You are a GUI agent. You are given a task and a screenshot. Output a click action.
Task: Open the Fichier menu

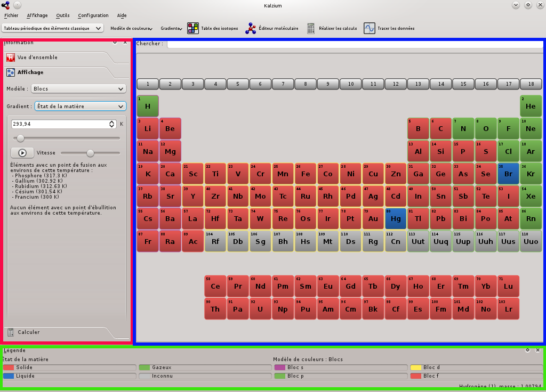tap(11, 15)
